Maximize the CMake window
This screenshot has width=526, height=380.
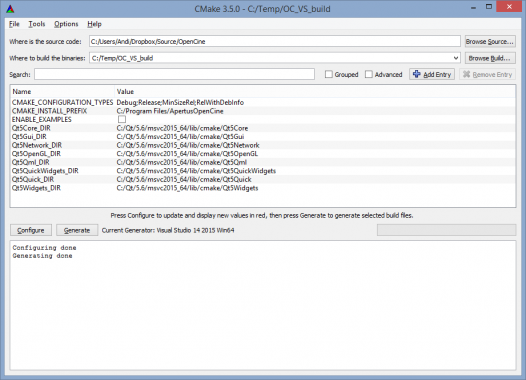pyautogui.click(x=489, y=7)
